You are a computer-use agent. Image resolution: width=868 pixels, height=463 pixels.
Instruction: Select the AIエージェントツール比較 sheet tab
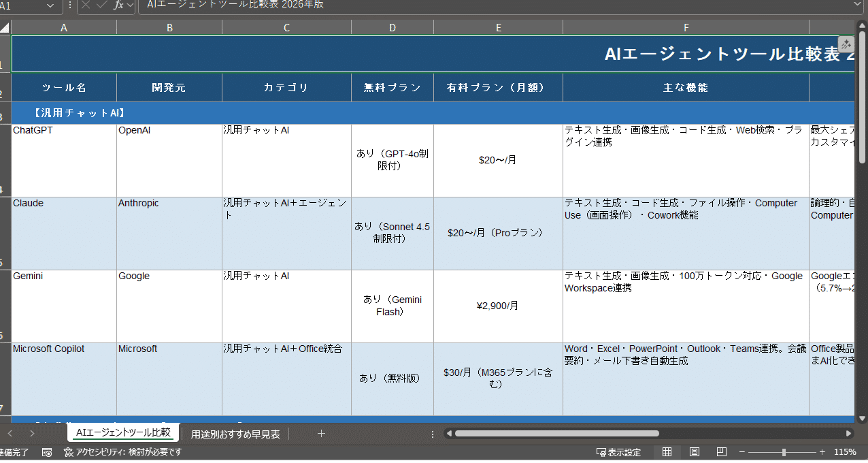pos(123,433)
